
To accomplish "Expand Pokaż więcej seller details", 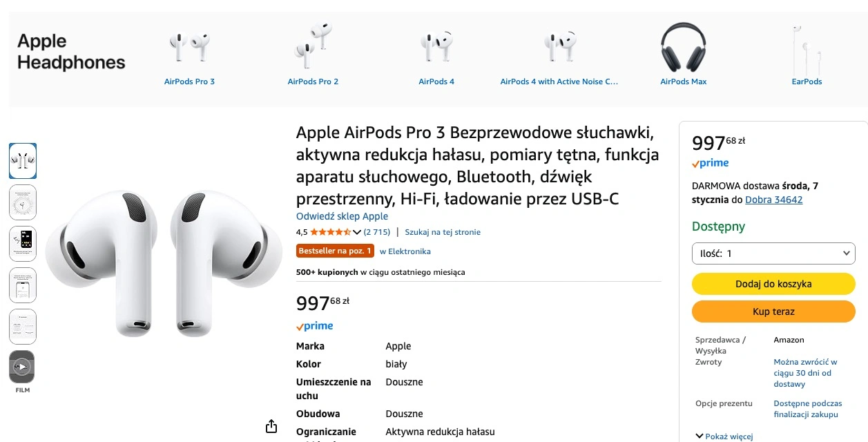I will click(x=724, y=436).
